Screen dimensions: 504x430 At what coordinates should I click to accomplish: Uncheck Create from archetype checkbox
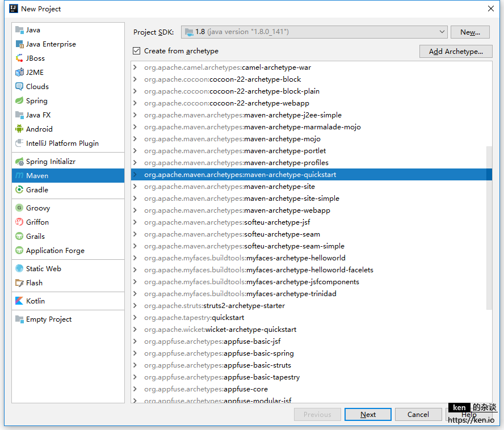[137, 51]
